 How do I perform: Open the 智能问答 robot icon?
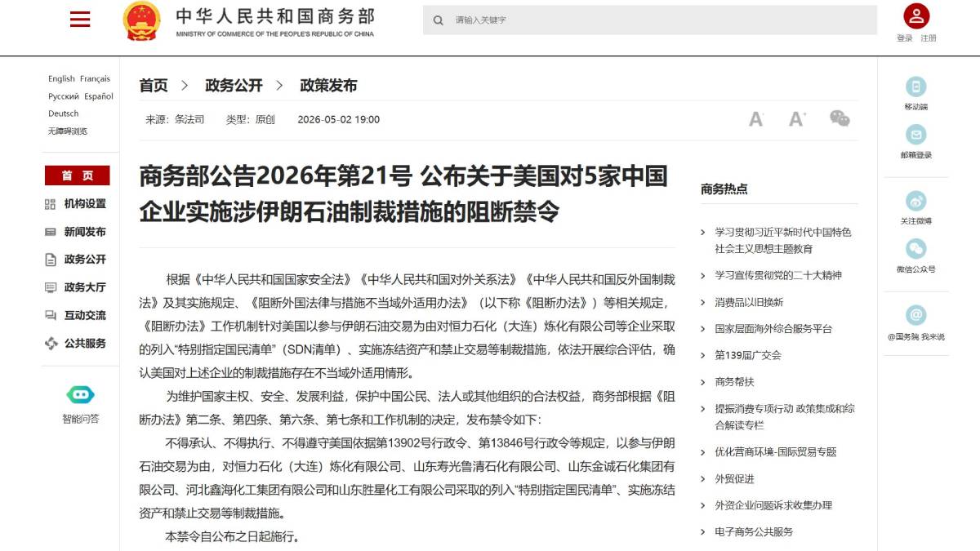click(81, 395)
